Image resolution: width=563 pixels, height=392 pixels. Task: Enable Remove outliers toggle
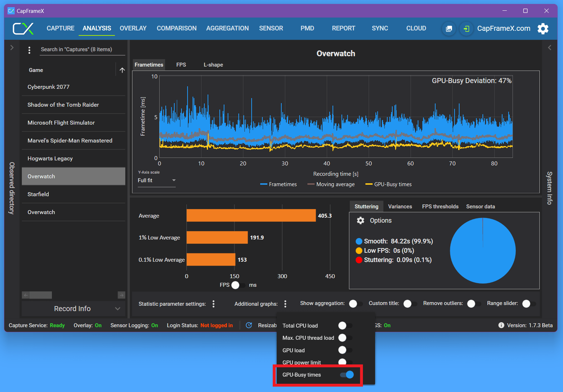pyautogui.click(x=474, y=304)
